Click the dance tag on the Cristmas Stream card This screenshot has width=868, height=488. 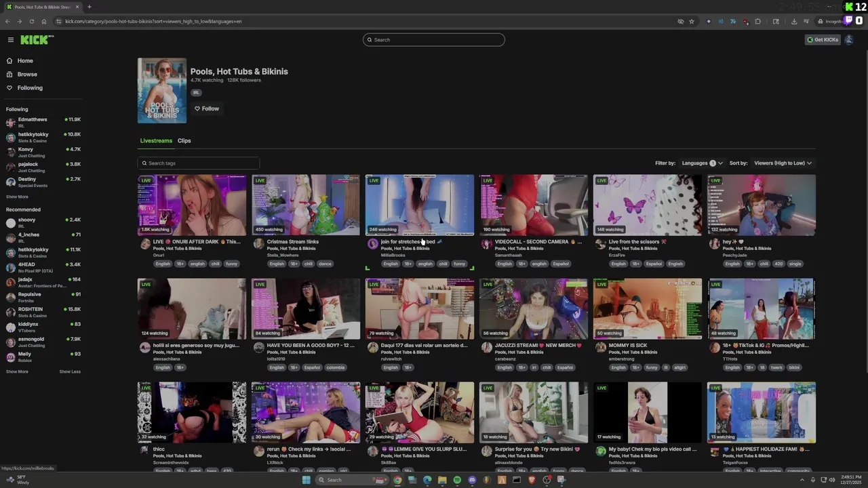pos(325,264)
